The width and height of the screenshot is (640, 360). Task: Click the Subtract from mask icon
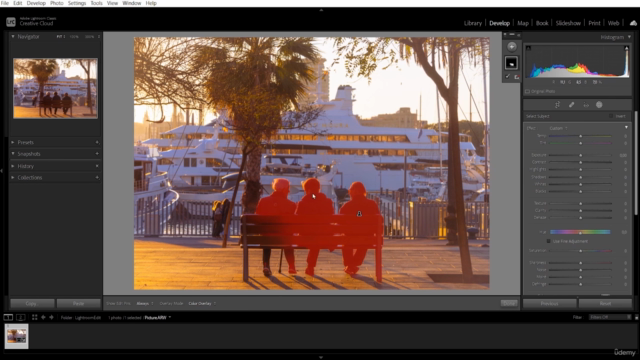(x=516, y=76)
